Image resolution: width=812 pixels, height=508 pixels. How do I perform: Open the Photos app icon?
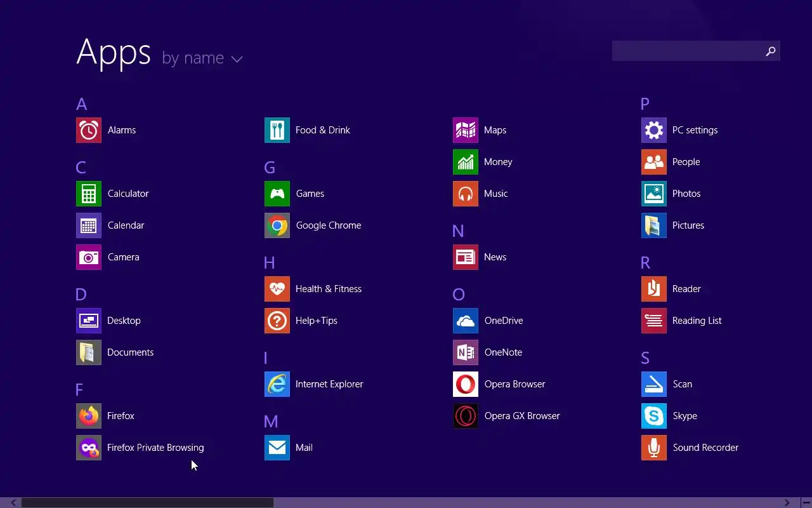point(654,194)
